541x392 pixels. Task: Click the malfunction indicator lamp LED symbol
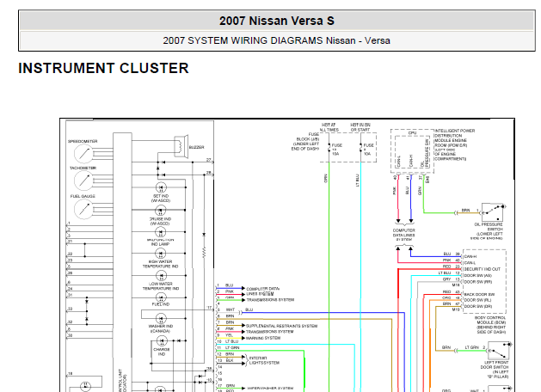pyautogui.click(x=161, y=232)
